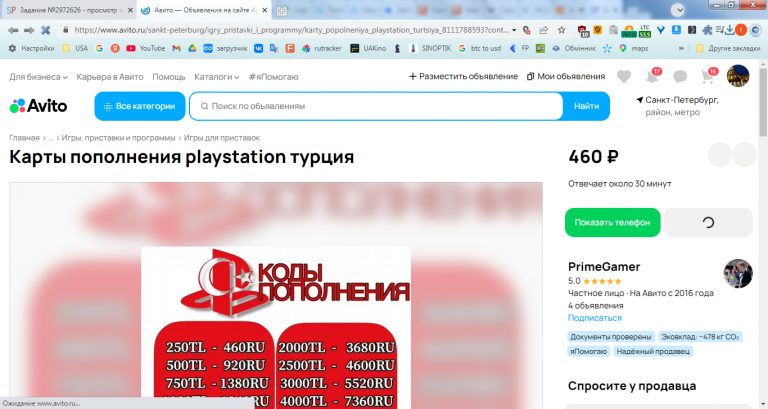Click the 'Поиск по объявлениям' search field
Screen dimensions: 768x409
[376, 106]
